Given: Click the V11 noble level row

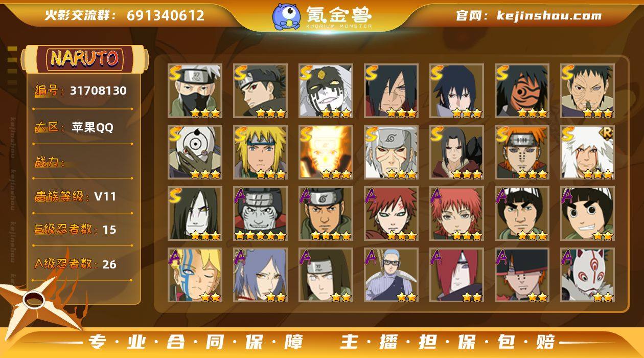Looking at the screenshot, I should pyautogui.click(x=82, y=196).
